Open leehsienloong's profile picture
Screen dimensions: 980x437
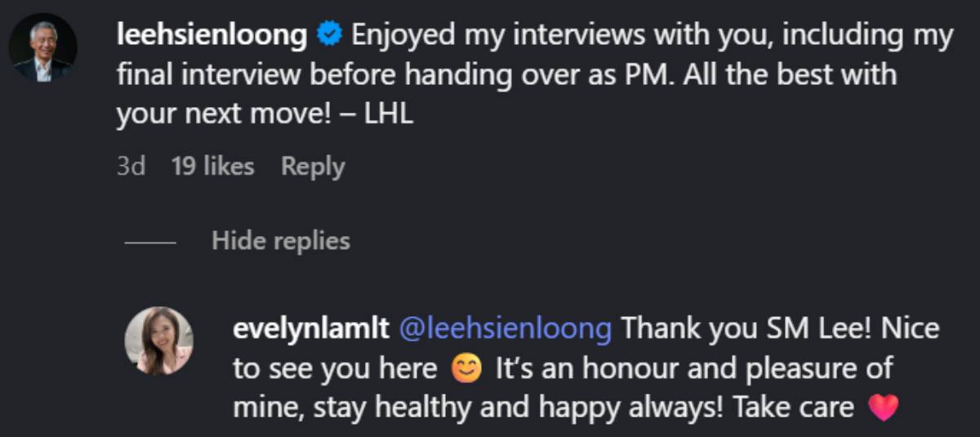[x=42, y=48]
